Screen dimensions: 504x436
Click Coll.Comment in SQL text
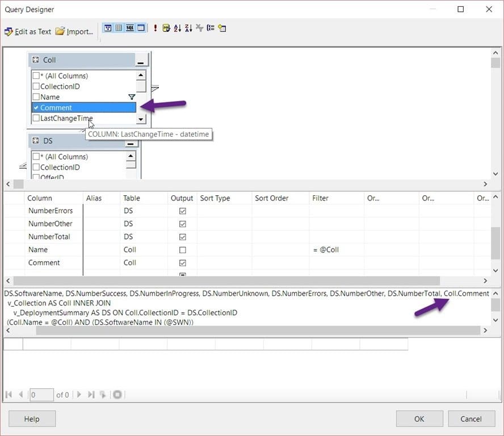[x=467, y=294]
